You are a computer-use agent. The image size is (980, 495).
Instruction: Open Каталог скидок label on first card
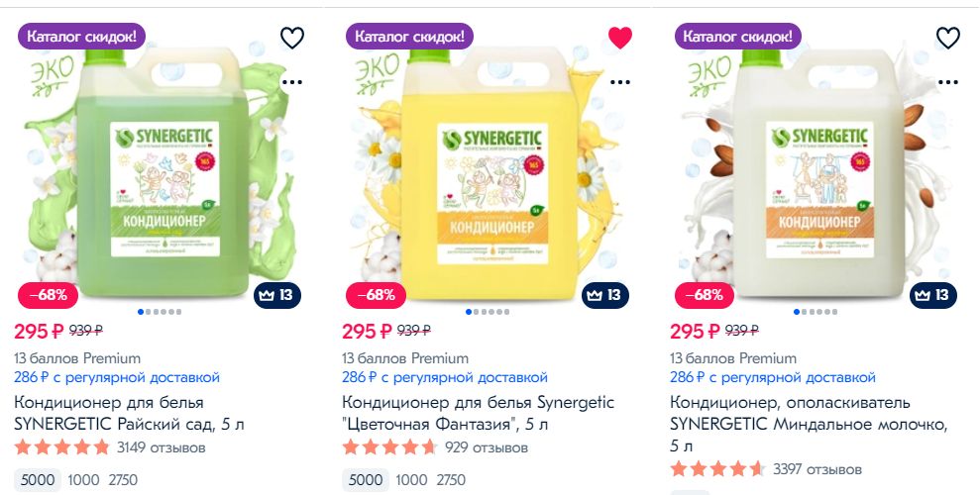click(82, 37)
